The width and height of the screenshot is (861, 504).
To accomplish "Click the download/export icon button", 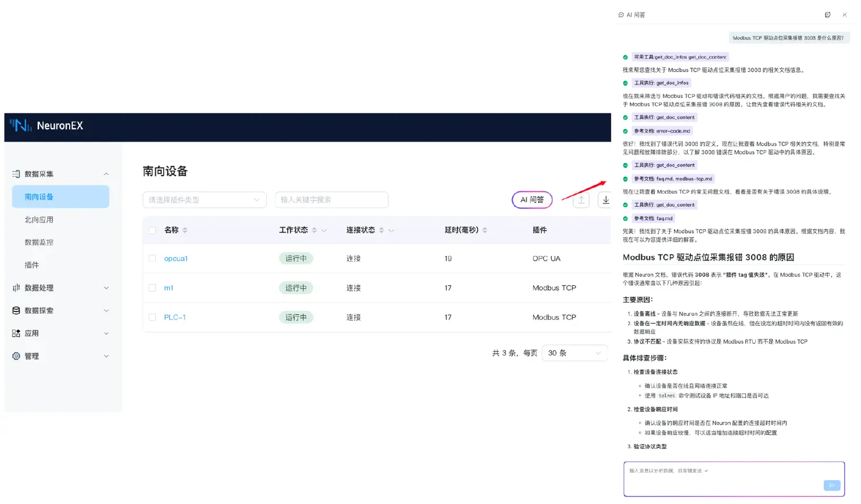I will [x=605, y=200].
